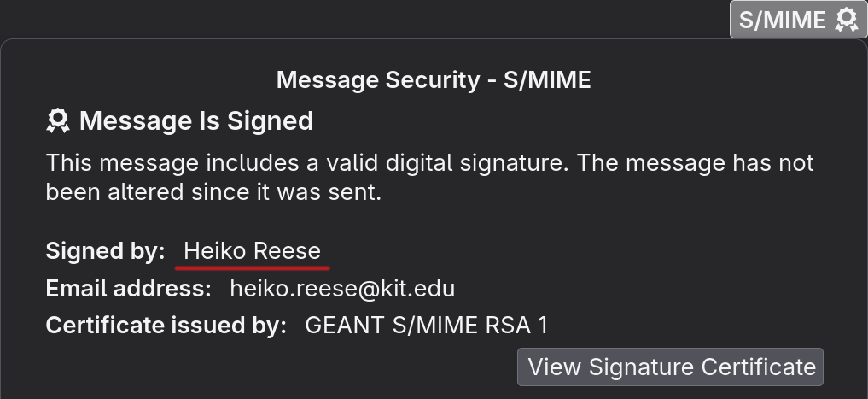Click the Certificate issued by label
This screenshot has width=868, height=399.
(x=166, y=326)
